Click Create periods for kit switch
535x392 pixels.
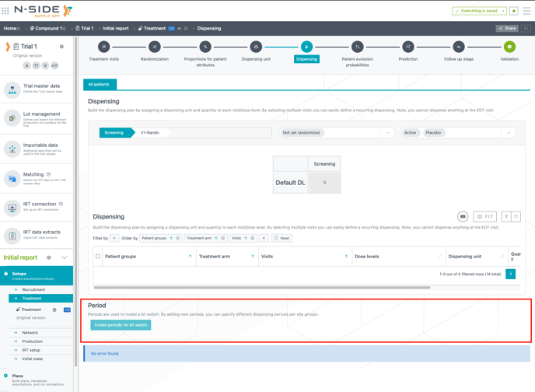coord(121,325)
